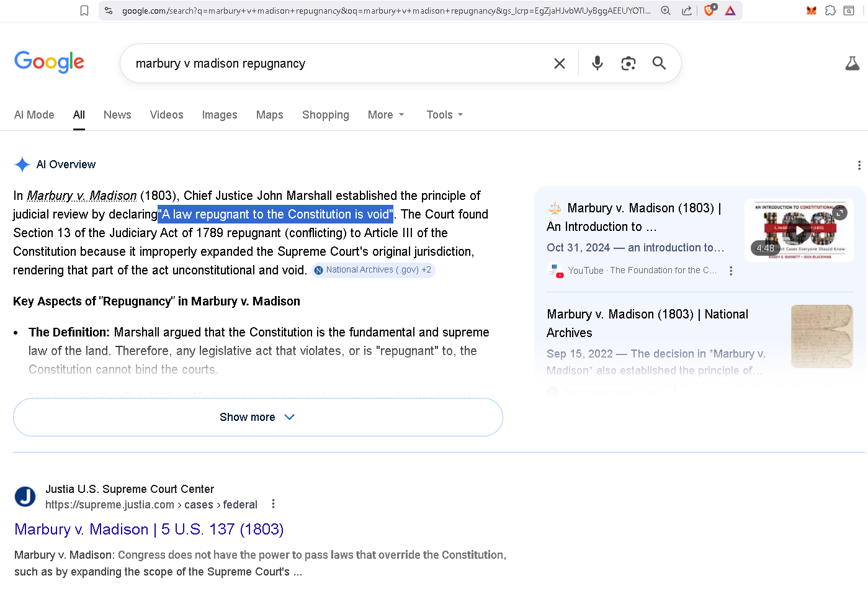Screen dimensions: 868x591
Task: Expand AI Overview with Show more
Action: coord(257,417)
